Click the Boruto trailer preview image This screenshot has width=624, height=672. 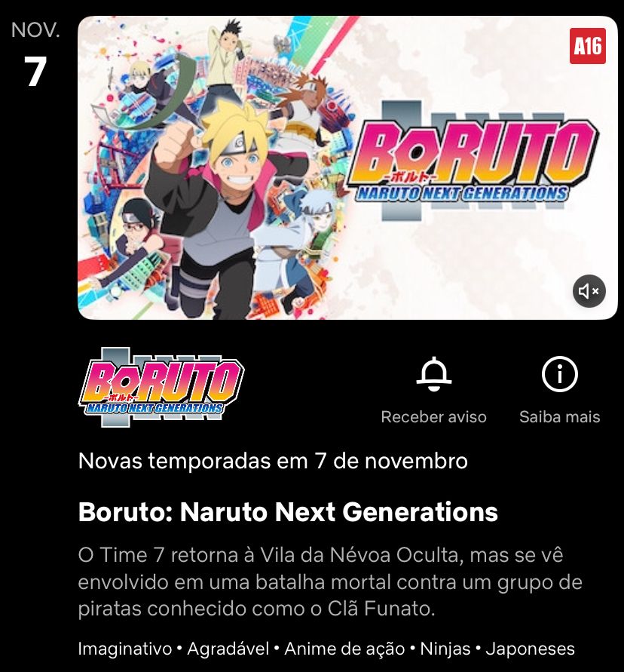pyautogui.click(x=347, y=167)
